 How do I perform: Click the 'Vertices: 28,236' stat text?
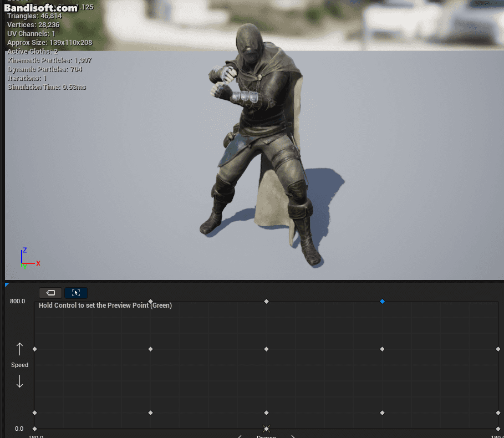pos(33,25)
